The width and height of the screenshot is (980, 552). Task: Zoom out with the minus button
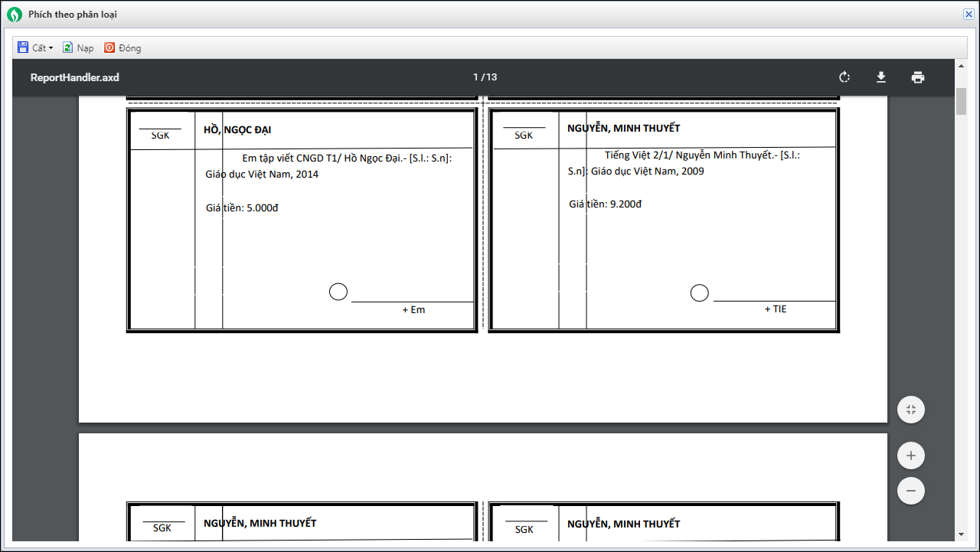(x=911, y=491)
